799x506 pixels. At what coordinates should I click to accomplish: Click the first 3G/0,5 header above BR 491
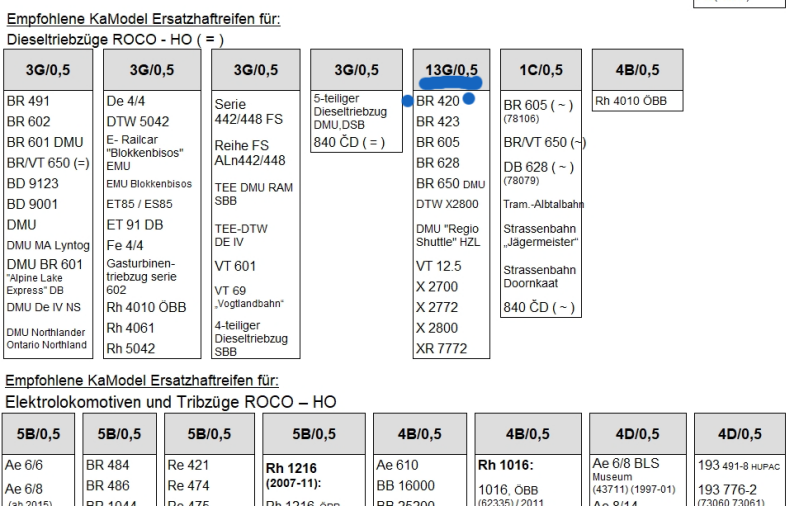coord(48,70)
